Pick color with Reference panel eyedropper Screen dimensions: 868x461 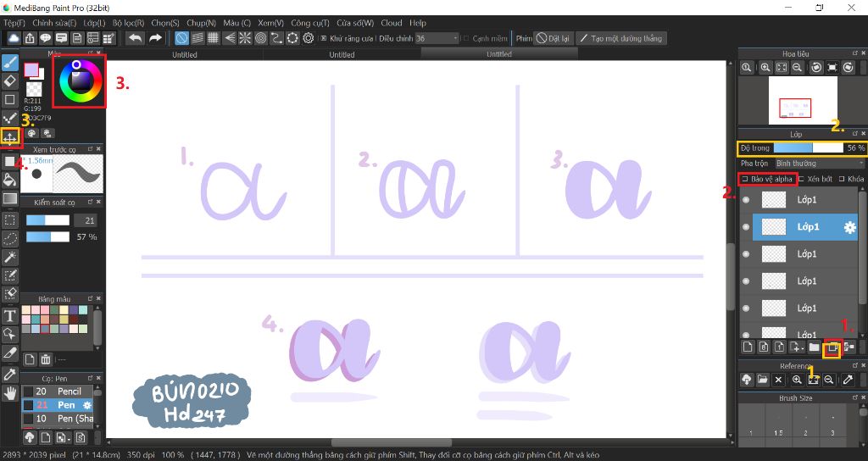848,380
